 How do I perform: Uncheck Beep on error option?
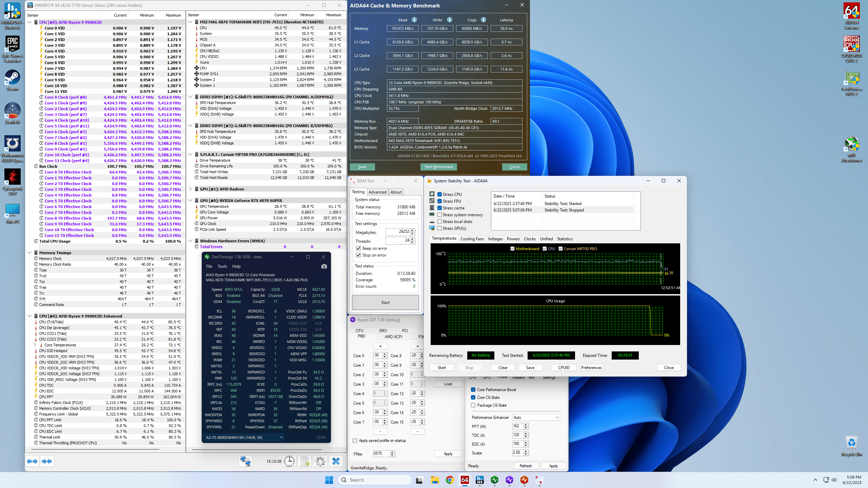358,248
